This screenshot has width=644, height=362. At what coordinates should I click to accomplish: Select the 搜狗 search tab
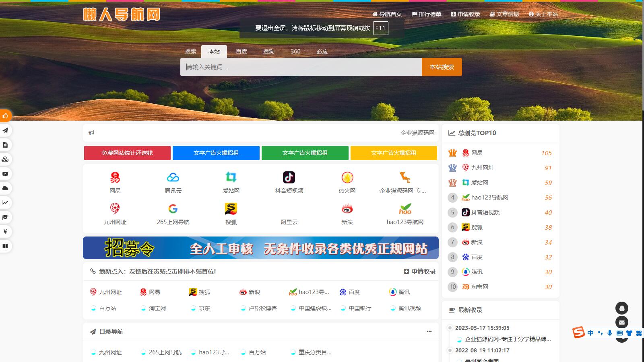coord(269,51)
